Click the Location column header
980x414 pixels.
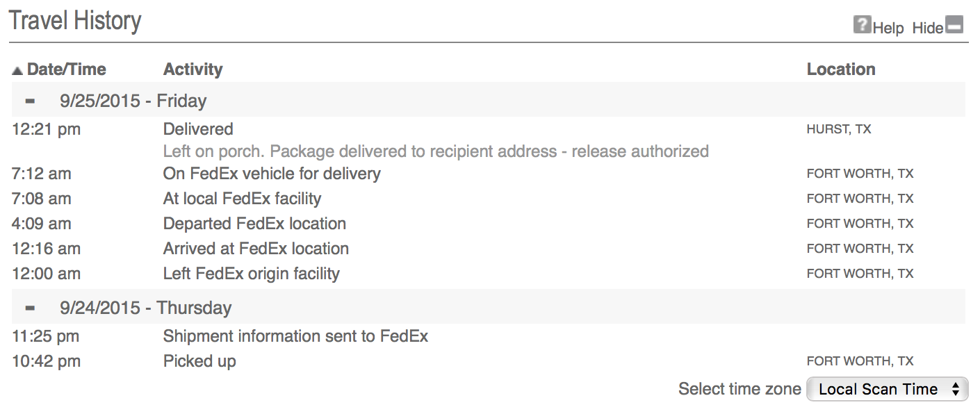tap(841, 69)
